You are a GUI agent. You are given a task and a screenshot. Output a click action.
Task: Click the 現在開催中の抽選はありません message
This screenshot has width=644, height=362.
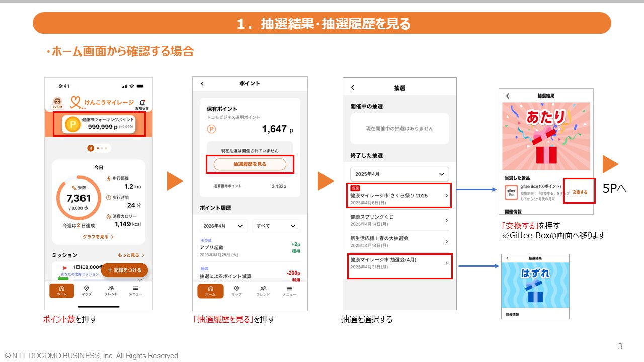(x=399, y=129)
